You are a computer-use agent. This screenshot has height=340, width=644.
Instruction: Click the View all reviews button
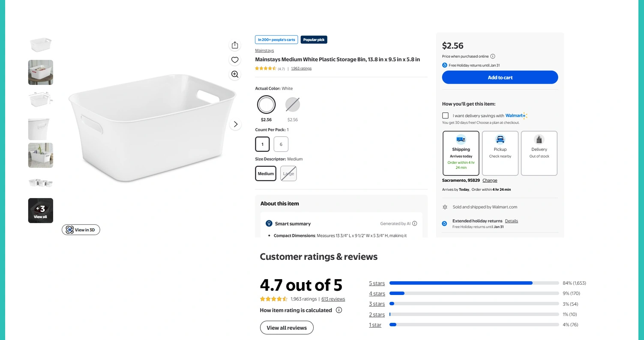click(x=287, y=328)
